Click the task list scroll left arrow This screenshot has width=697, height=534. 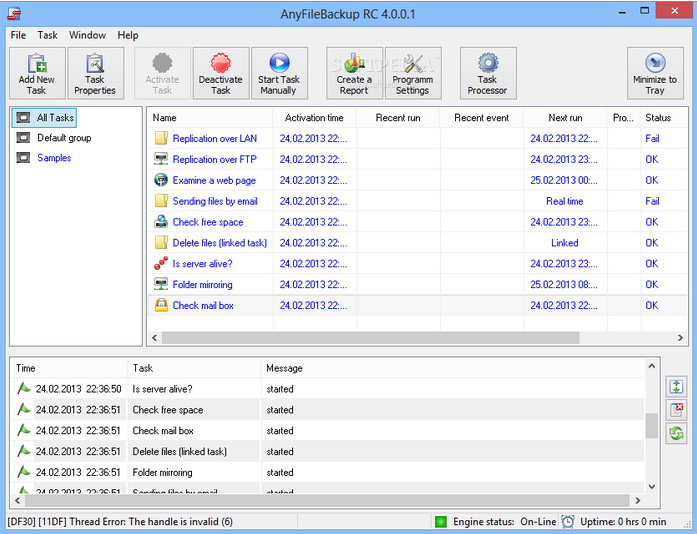tap(154, 337)
